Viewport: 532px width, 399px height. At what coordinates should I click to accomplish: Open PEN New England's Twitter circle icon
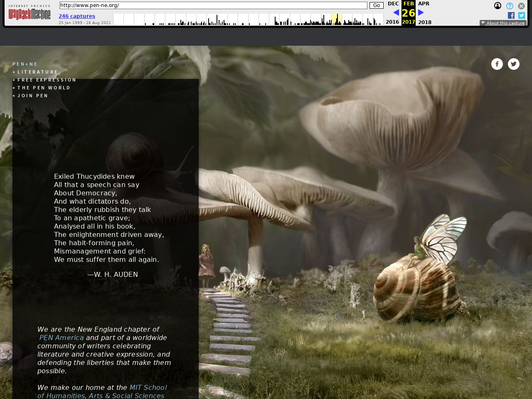tap(514, 64)
